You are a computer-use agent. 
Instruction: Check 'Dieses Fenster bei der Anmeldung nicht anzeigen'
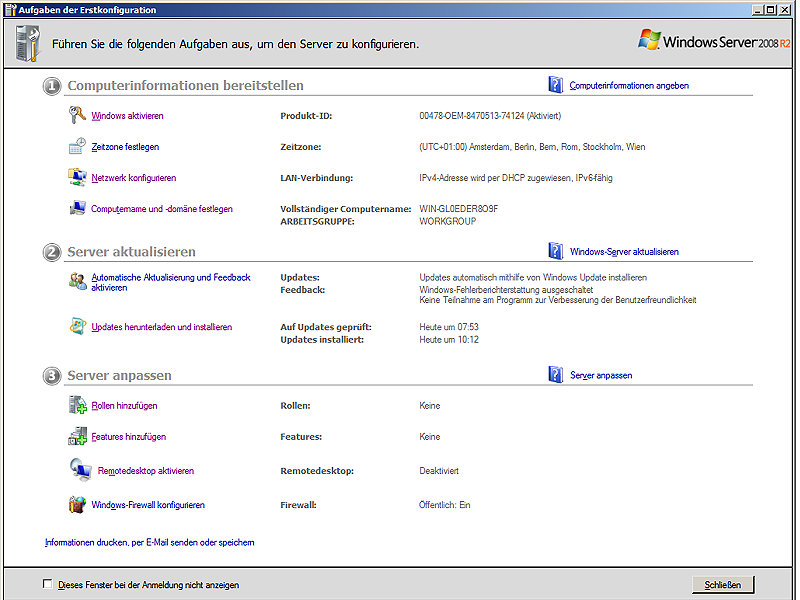(47, 584)
